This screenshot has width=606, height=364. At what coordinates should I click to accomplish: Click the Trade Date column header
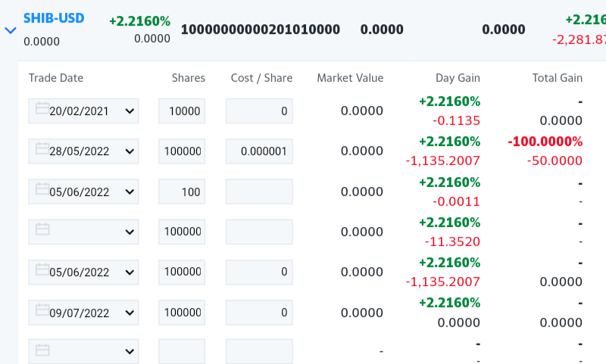coord(56,78)
